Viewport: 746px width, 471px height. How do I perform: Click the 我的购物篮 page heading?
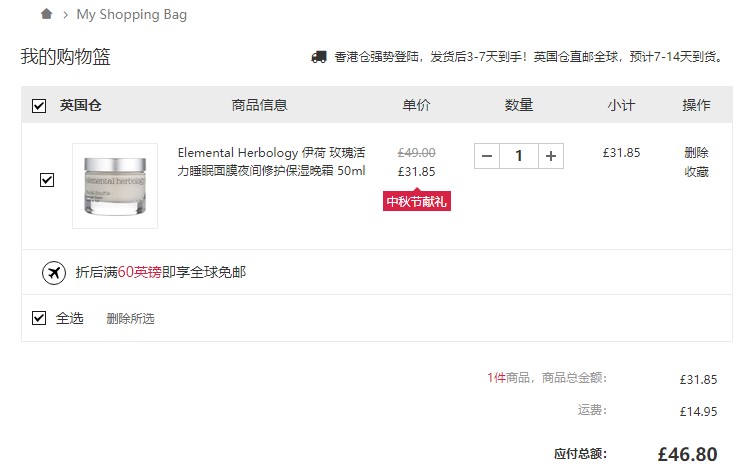click(66, 57)
